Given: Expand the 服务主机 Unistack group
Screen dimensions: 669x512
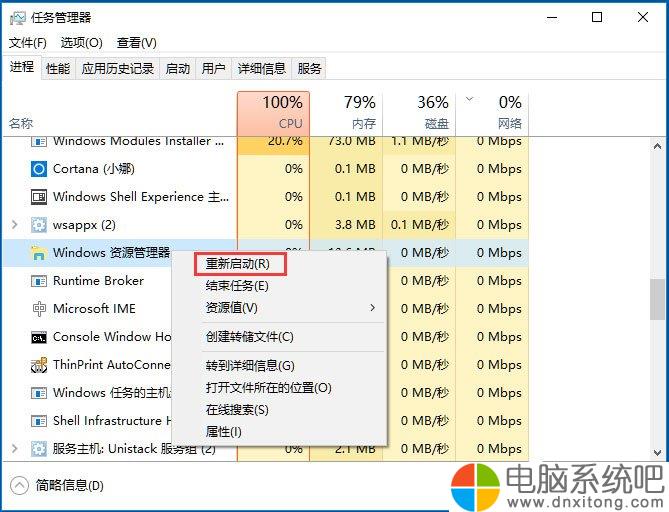Looking at the screenshot, I should pos(15,448).
